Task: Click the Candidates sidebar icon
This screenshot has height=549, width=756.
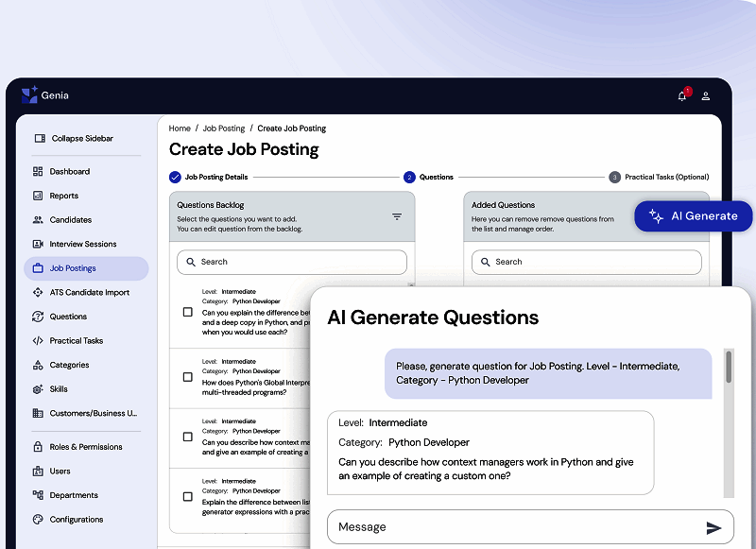Action: tap(37, 219)
